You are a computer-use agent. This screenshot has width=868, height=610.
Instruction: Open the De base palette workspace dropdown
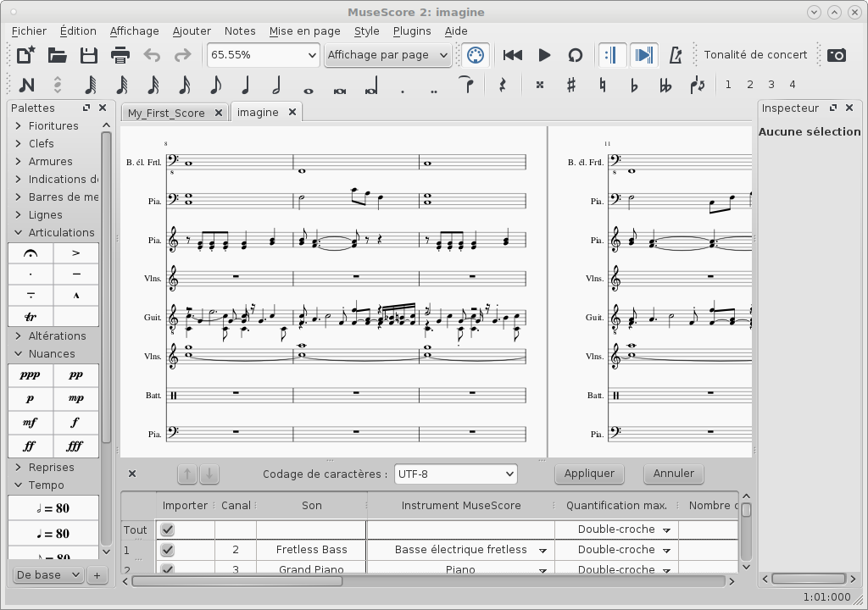point(48,575)
